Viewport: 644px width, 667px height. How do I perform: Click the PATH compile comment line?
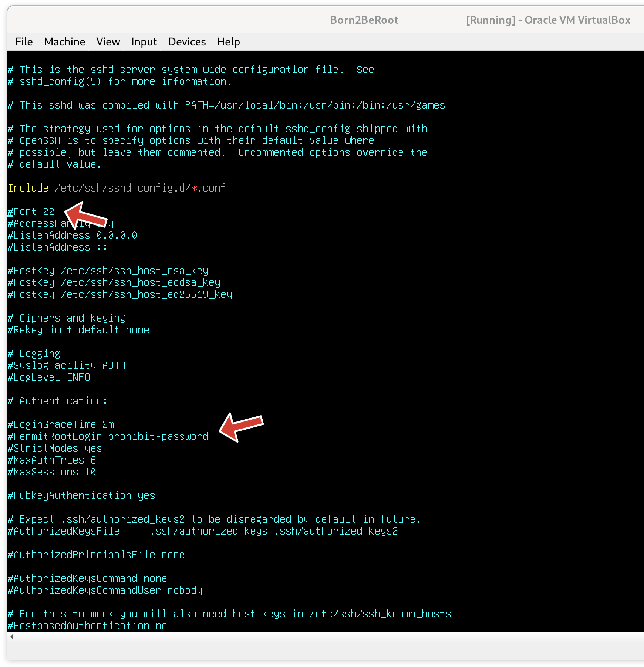point(226,105)
